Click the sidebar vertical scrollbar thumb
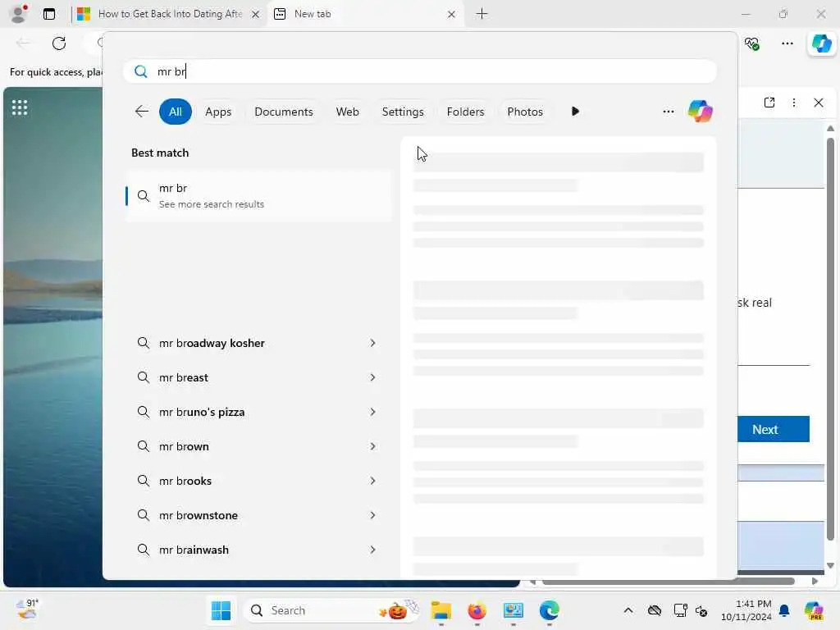The width and height of the screenshot is (840, 630). point(830,339)
